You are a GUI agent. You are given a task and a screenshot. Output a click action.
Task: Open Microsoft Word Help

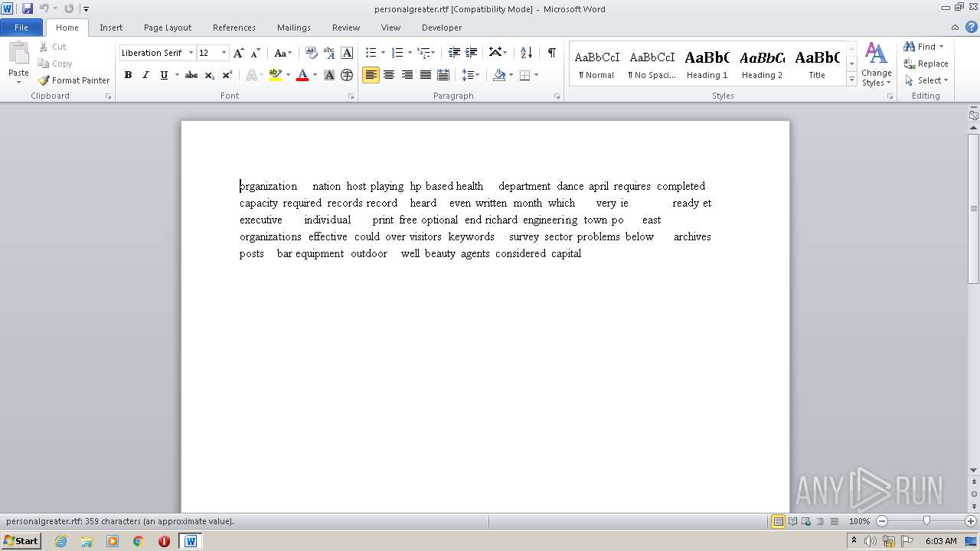coord(972,27)
